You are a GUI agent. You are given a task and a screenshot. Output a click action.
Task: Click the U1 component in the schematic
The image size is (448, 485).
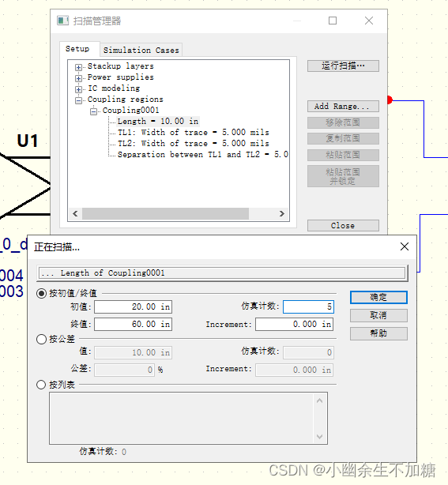(x=28, y=141)
